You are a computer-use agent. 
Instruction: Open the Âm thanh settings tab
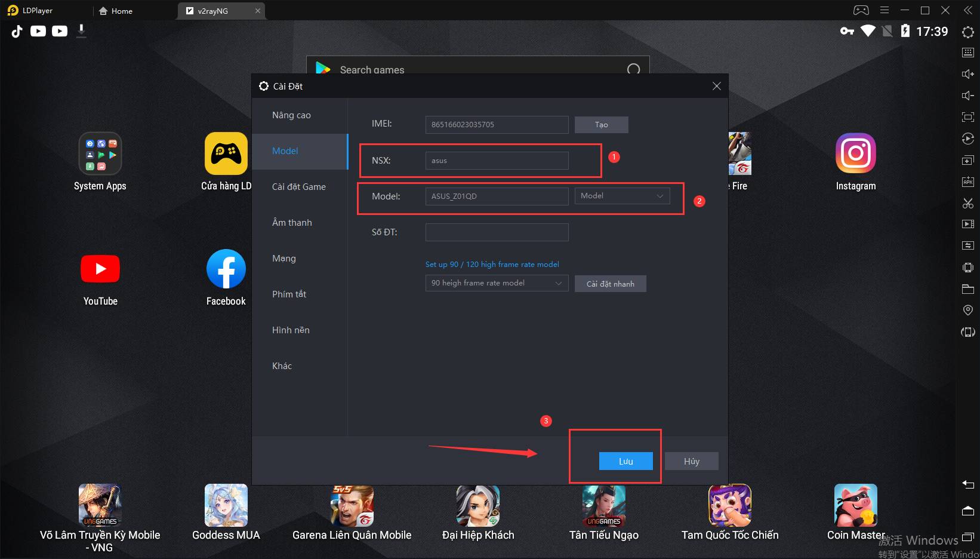tap(300, 223)
